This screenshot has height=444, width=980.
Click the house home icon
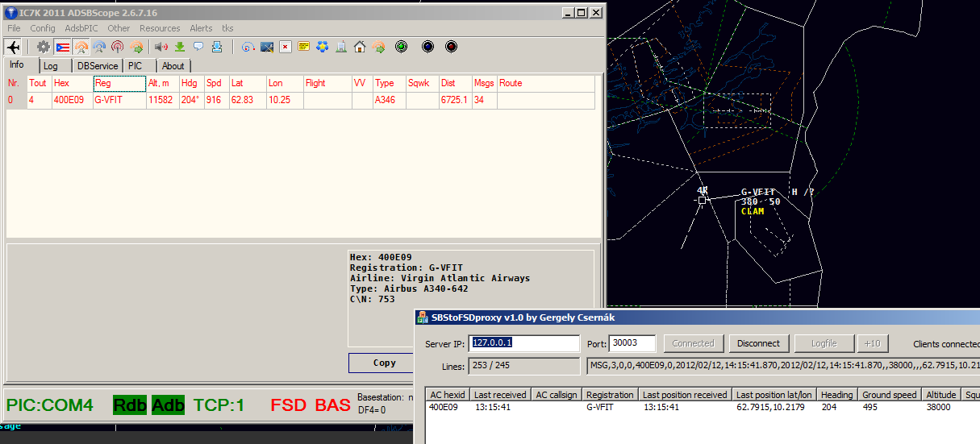coord(360,47)
